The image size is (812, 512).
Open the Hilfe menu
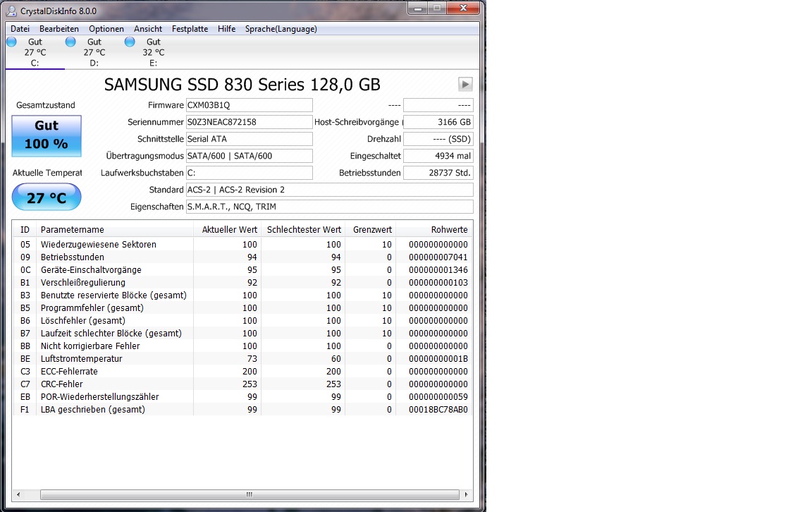(226, 29)
